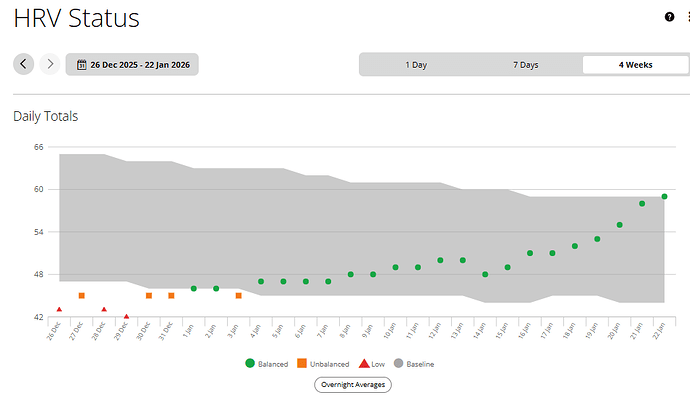Viewport: 690px width, 395px height.
Task: Click the orange unbalanced marker for 30 Dec
Action: [x=149, y=296]
